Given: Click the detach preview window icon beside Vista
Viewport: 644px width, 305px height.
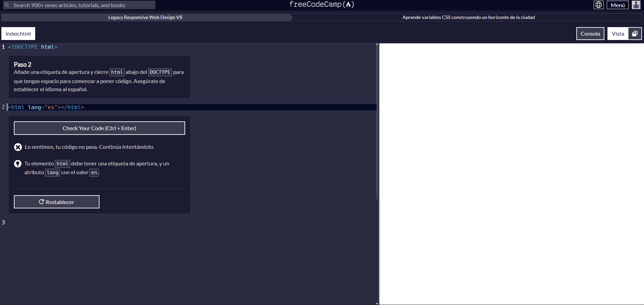Looking at the screenshot, I should pos(635,34).
